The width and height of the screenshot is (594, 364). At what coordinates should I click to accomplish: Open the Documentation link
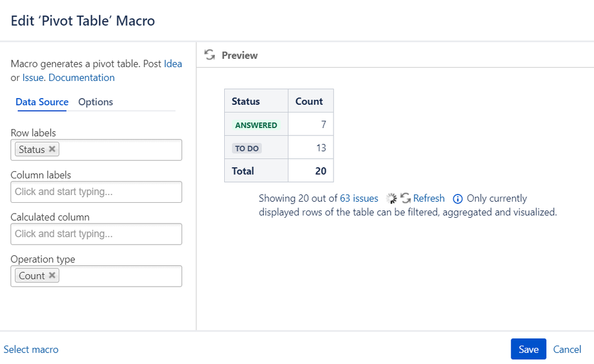[81, 77]
